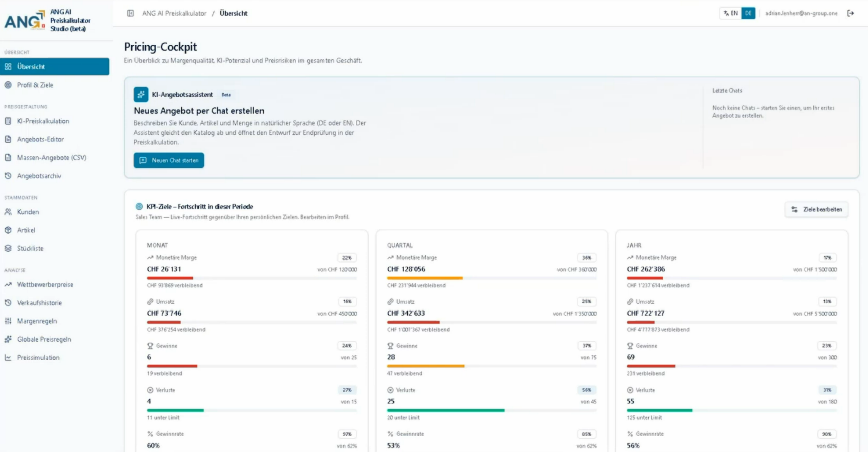The width and height of the screenshot is (868, 452).
Task: Click the Beta tag next to KI-Angebotsassistent
Action: pos(226,95)
